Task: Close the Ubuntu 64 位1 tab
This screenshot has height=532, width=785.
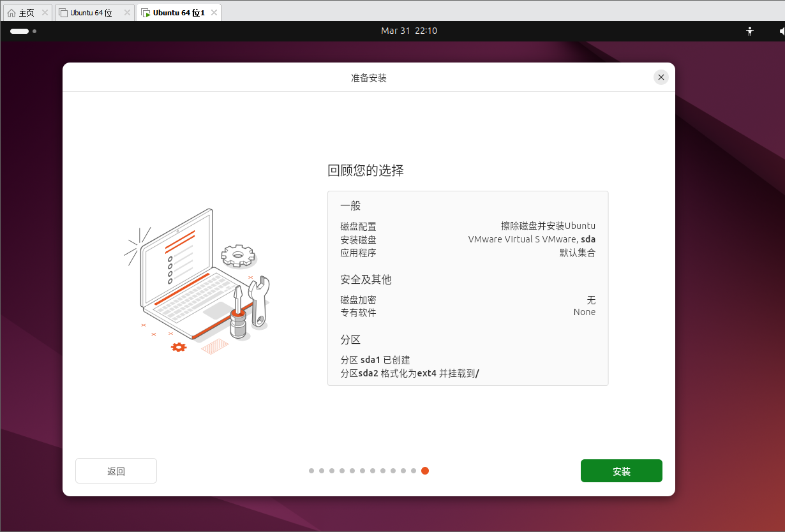Action: pyautogui.click(x=213, y=13)
